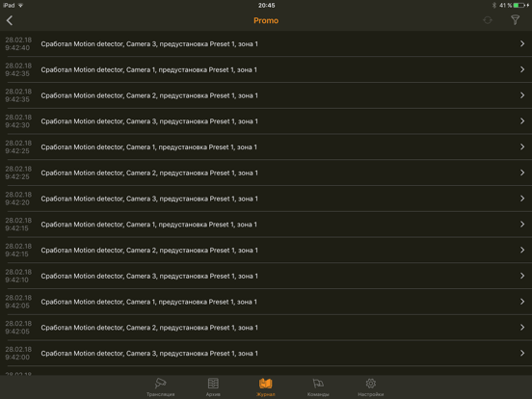
Task: Tap the chevron of 9:42:25 Camera 2 event
Action: (x=522, y=173)
